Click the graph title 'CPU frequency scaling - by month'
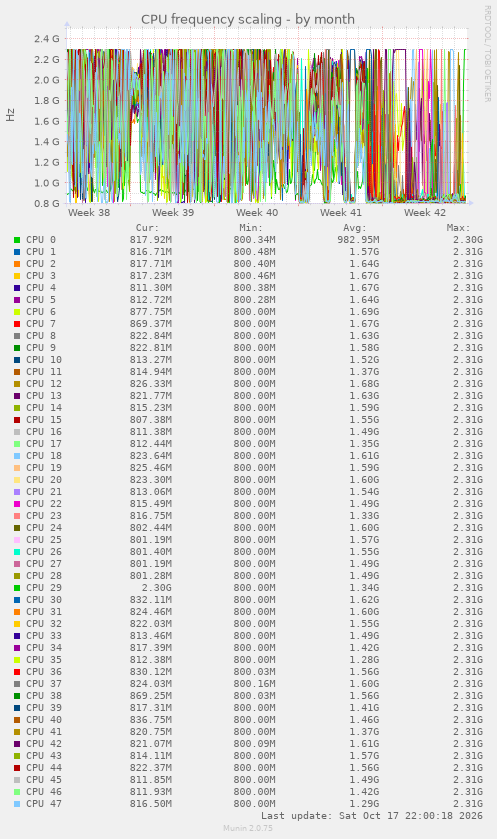The height and width of the screenshot is (839, 497). tap(248, 19)
